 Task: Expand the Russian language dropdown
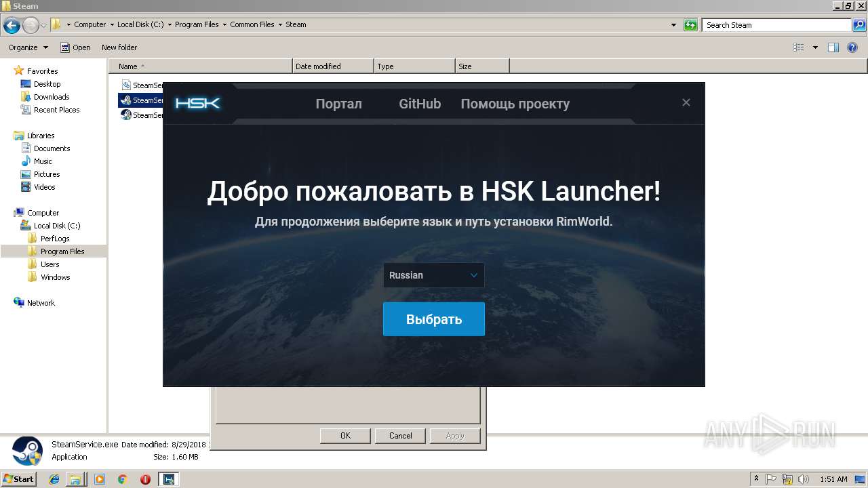tap(434, 275)
